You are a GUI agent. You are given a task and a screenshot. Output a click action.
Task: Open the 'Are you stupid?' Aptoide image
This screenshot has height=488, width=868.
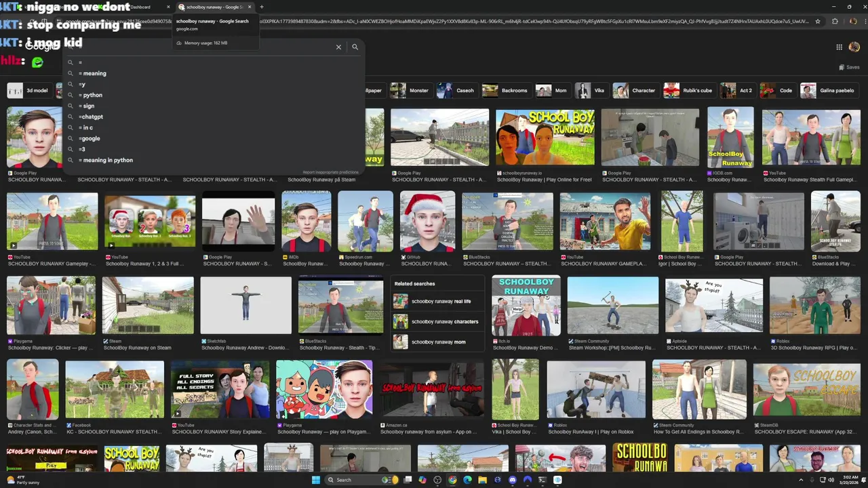pos(714,305)
